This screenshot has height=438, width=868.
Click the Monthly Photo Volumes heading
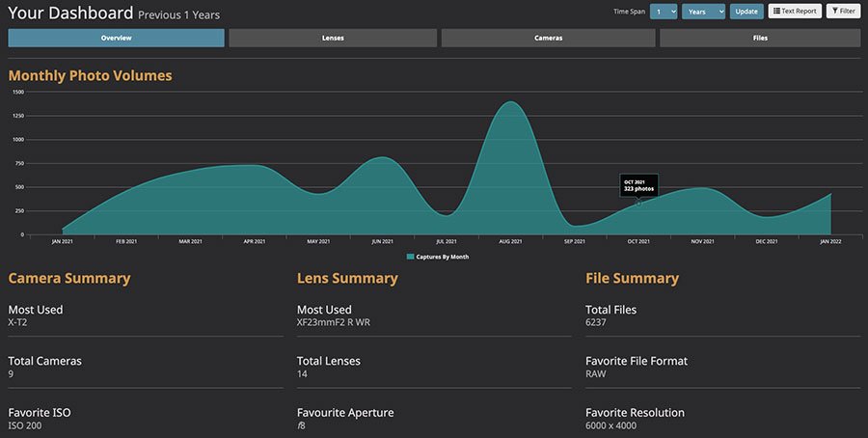[x=91, y=76]
